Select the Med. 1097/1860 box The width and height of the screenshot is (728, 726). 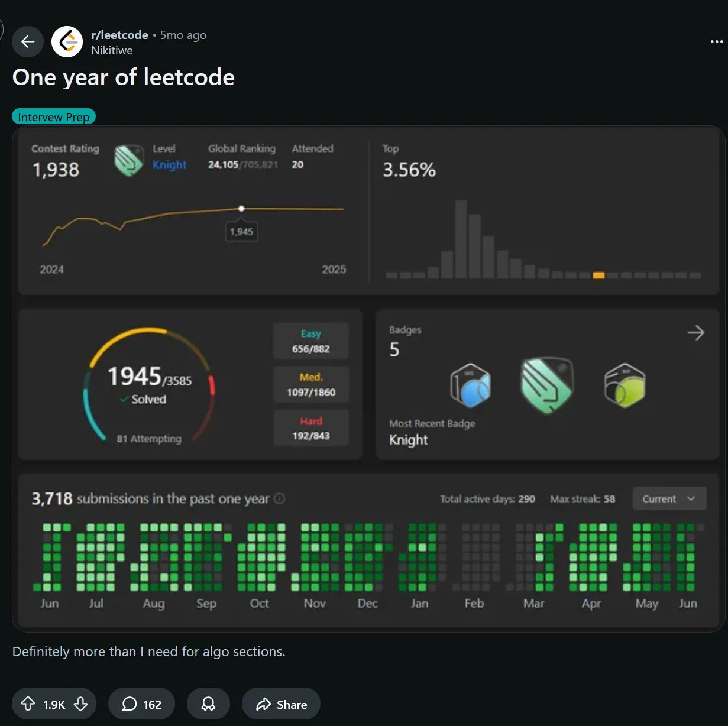[311, 385]
